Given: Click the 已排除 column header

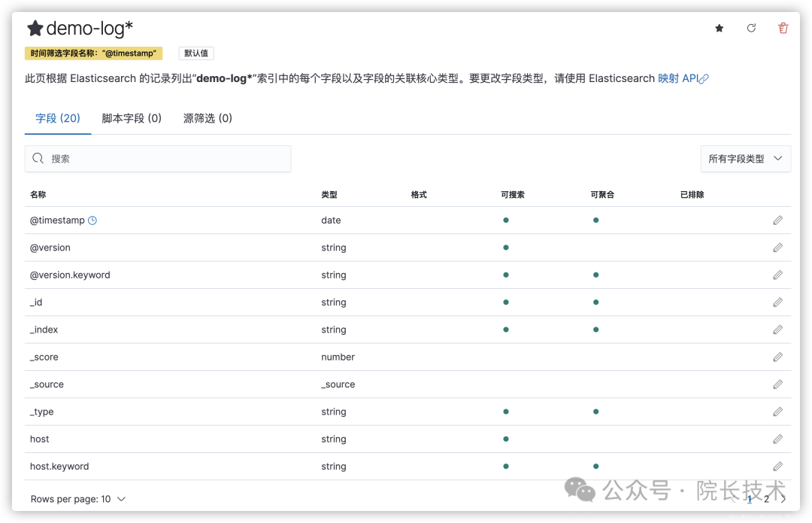Looking at the screenshot, I should coord(692,194).
